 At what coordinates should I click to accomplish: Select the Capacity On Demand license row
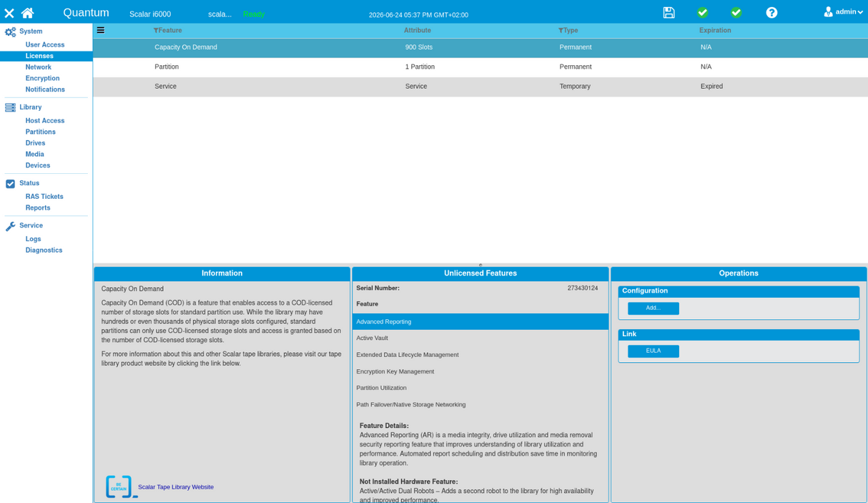coord(480,48)
